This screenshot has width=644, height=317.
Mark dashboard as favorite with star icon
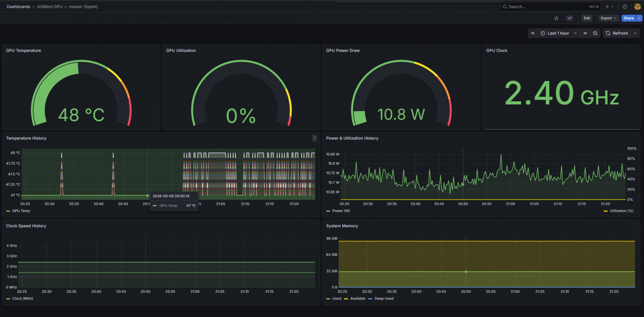(556, 18)
